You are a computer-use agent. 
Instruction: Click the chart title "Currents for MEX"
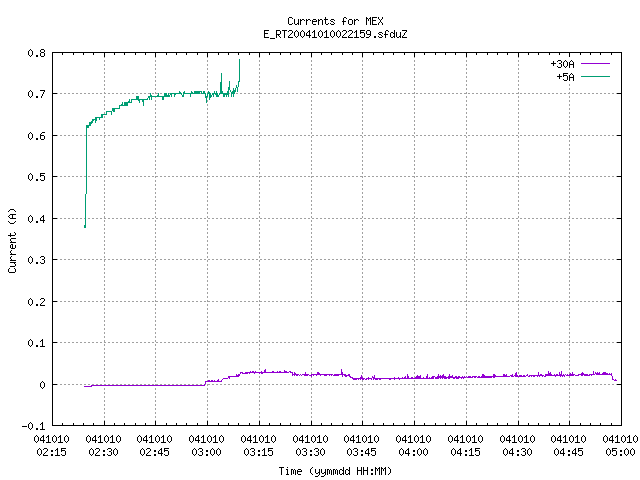pyautogui.click(x=335, y=21)
